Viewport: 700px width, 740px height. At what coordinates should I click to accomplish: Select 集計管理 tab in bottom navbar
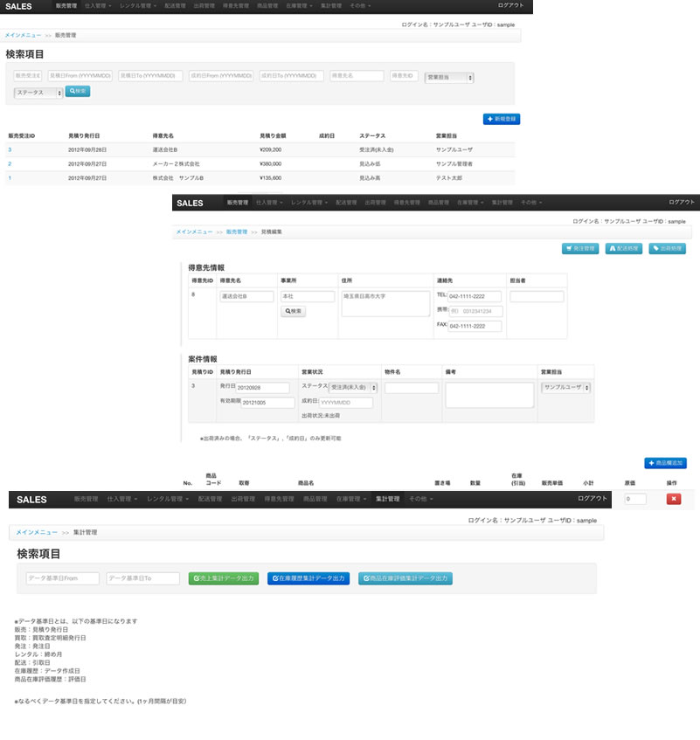[387, 499]
